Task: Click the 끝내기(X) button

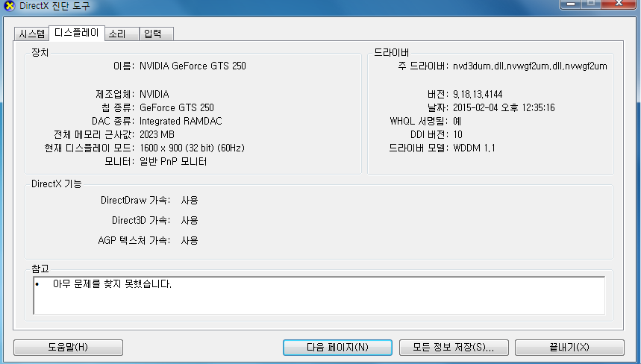Action: point(569,348)
